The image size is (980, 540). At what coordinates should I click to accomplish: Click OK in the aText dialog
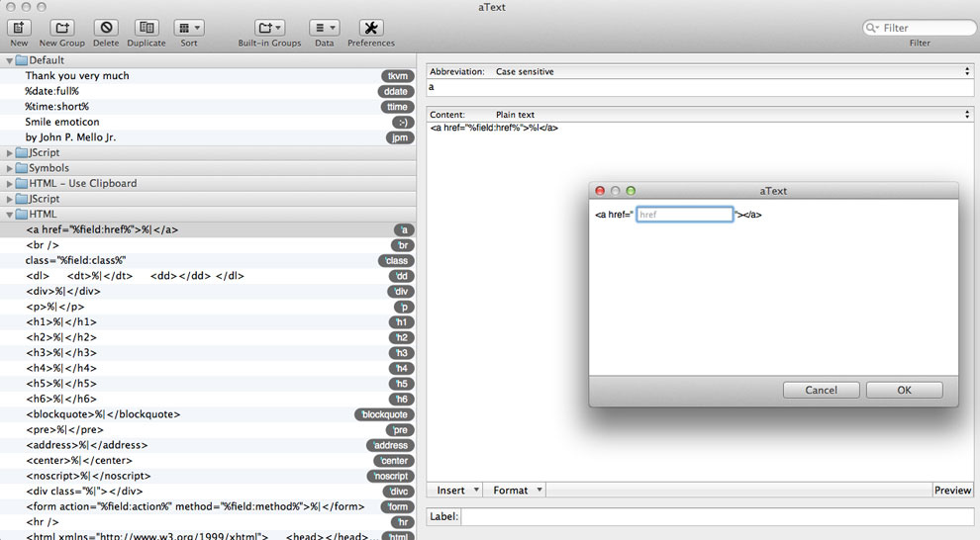(905, 391)
